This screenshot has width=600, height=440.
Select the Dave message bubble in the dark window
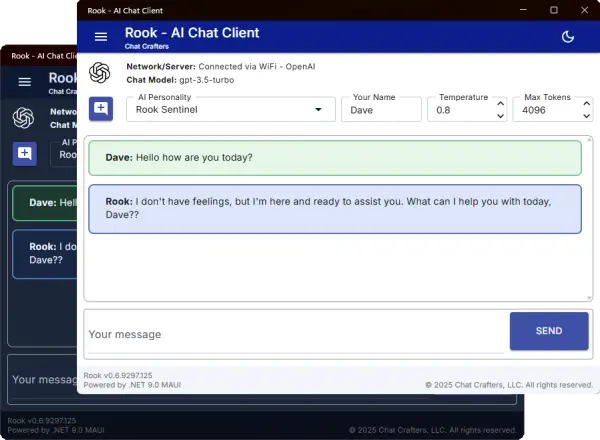[45, 203]
